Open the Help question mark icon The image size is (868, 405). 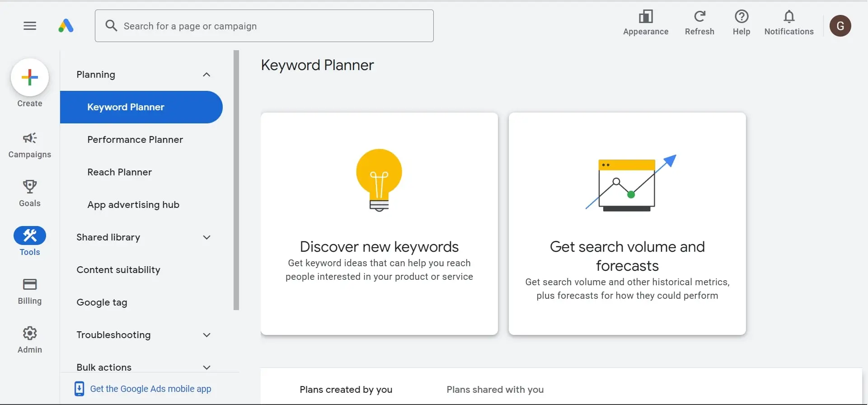coord(741,17)
